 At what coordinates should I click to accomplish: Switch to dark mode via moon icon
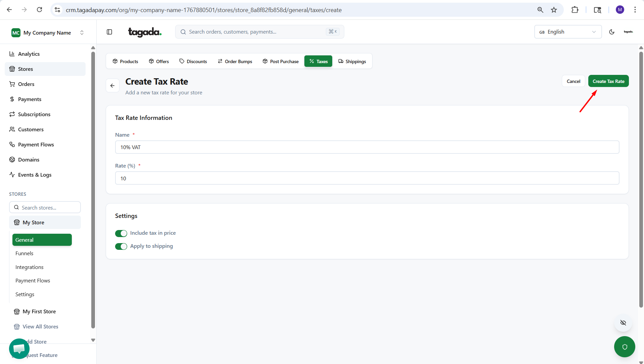pyautogui.click(x=611, y=32)
